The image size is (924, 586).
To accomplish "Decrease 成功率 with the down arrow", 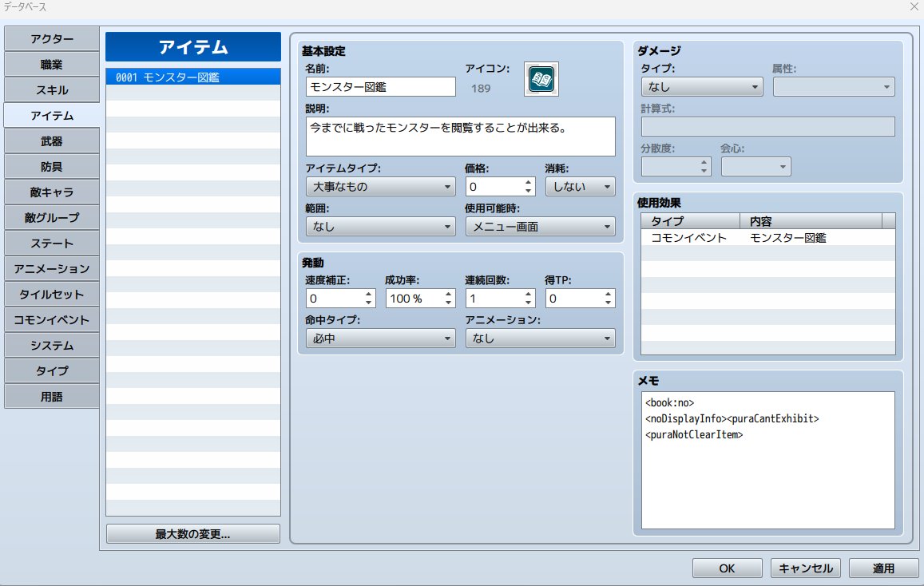I will point(449,303).
